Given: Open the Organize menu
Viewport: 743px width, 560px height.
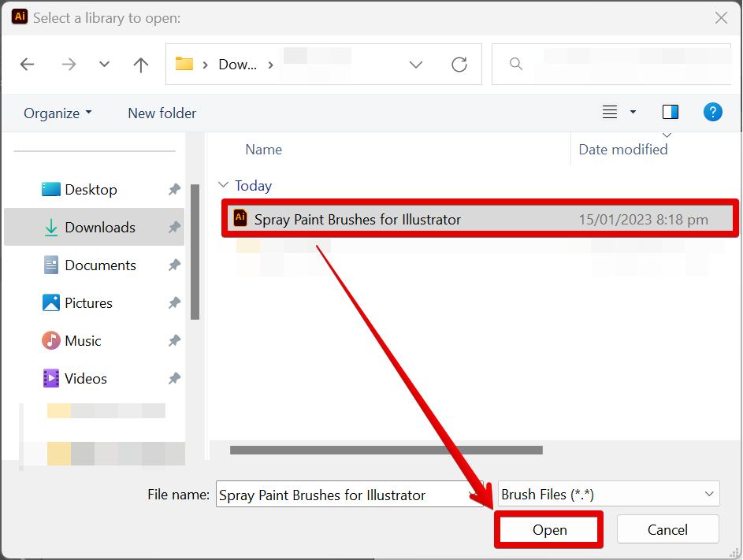Looking at the screenshot, I should tap(58, 113).
